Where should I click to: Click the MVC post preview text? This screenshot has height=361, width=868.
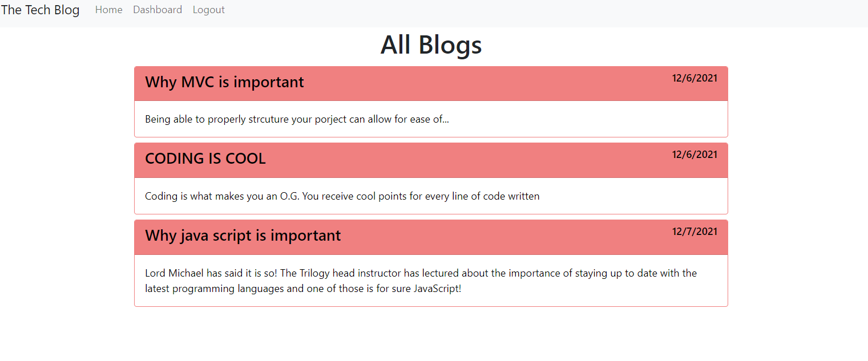pyautogui.click(x=297, y=119)
